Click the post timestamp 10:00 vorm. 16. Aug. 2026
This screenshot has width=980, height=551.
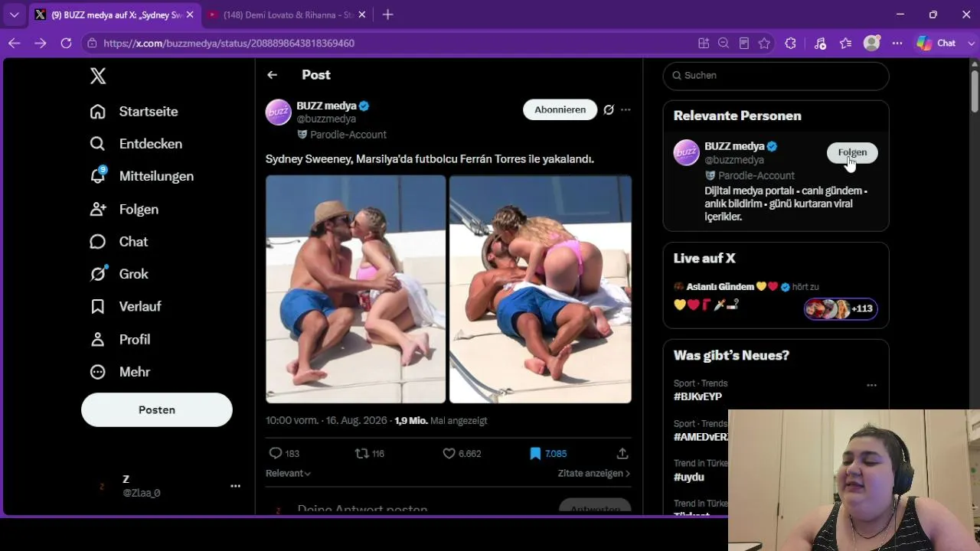pyautogui.click(x=327, y=420)
